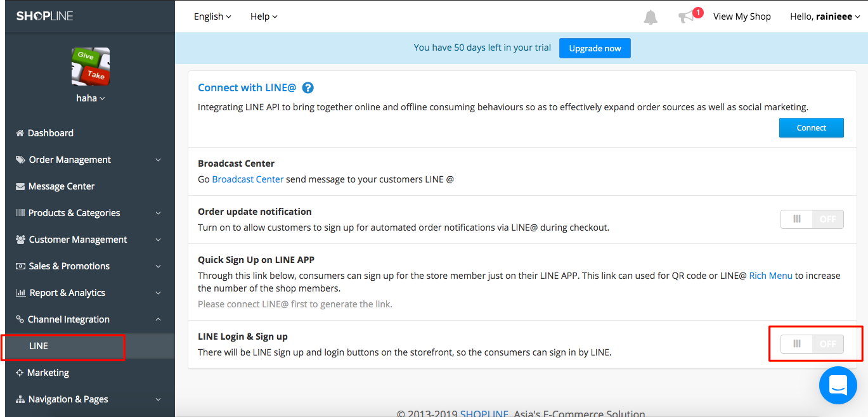Click the trial days remaining text
The width and height of the screenshot is (868, 417).
483,48
